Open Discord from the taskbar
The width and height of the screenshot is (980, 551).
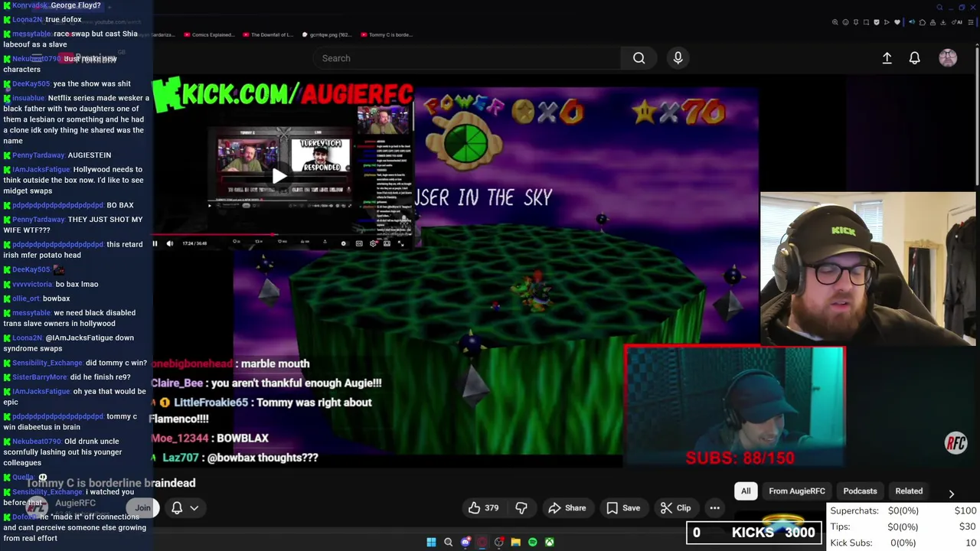coord(465,543)
